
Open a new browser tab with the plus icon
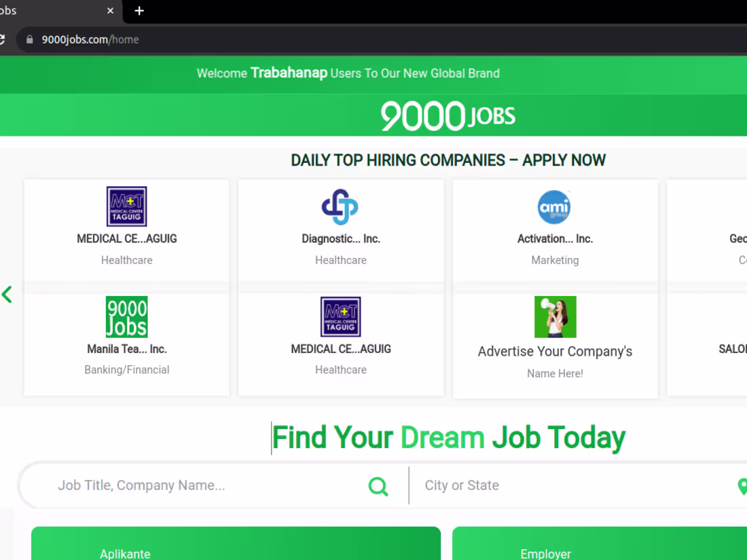[x=139, y=11]
